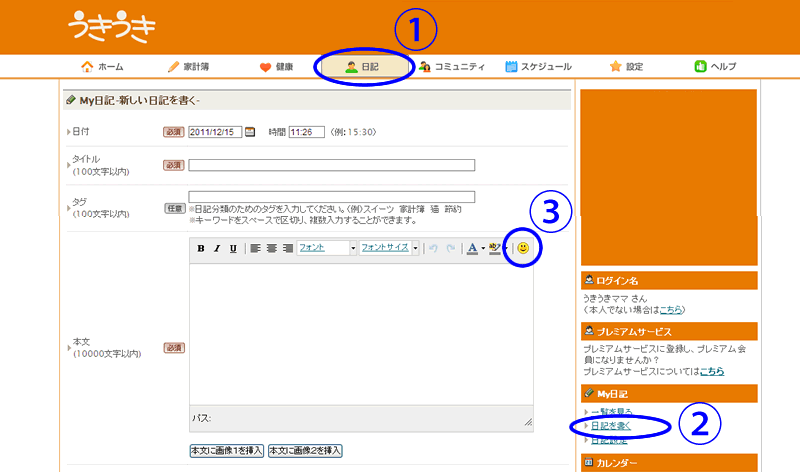
Task: Focus the タグ text field
Action: (x=331, y=197)
